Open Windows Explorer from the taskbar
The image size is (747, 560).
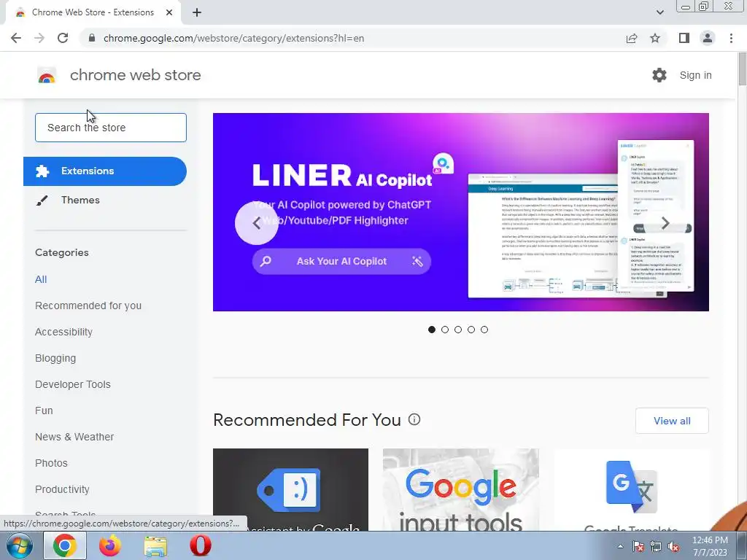click(155, 545)
